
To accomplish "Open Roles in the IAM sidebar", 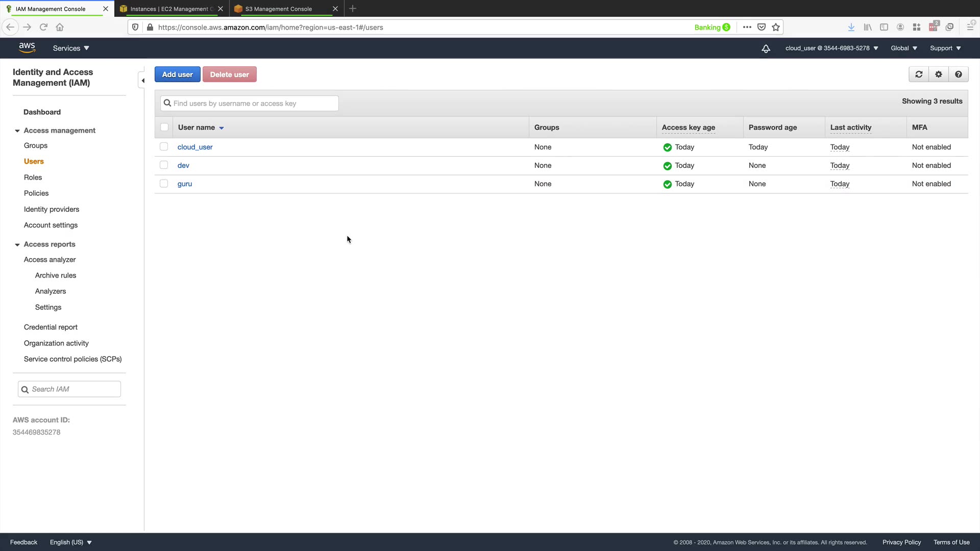I will (x=33, y=178).
